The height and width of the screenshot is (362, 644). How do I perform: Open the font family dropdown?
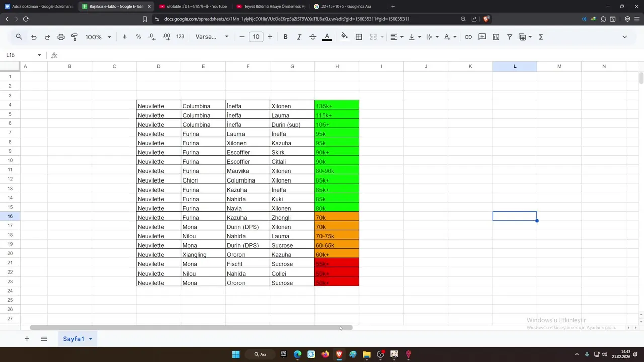click(212, 37)
